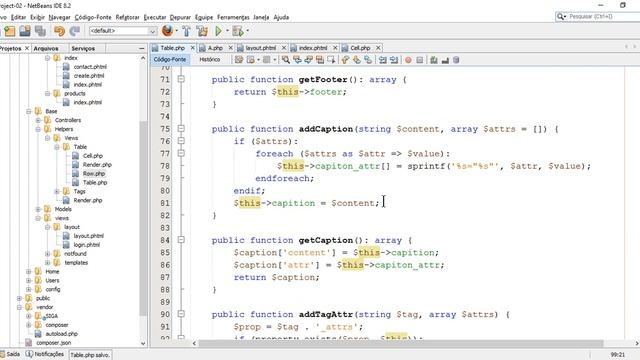Click the Build Project hammer icon

point(186,31)
